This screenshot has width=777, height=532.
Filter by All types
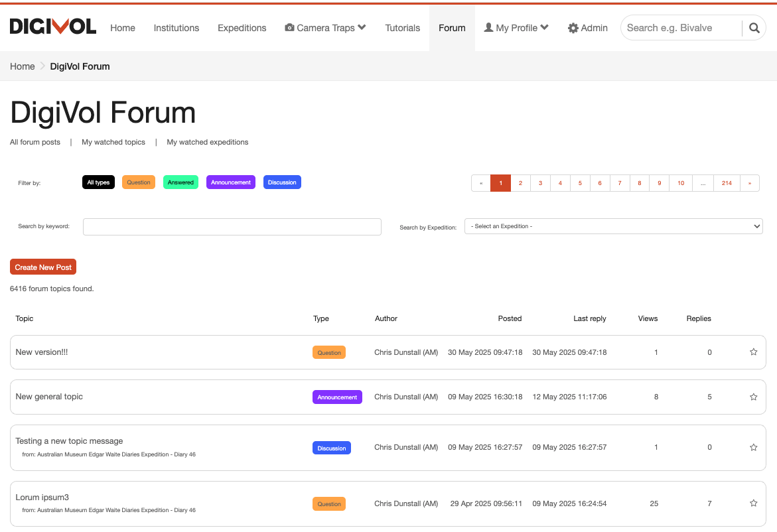point(98,182)
